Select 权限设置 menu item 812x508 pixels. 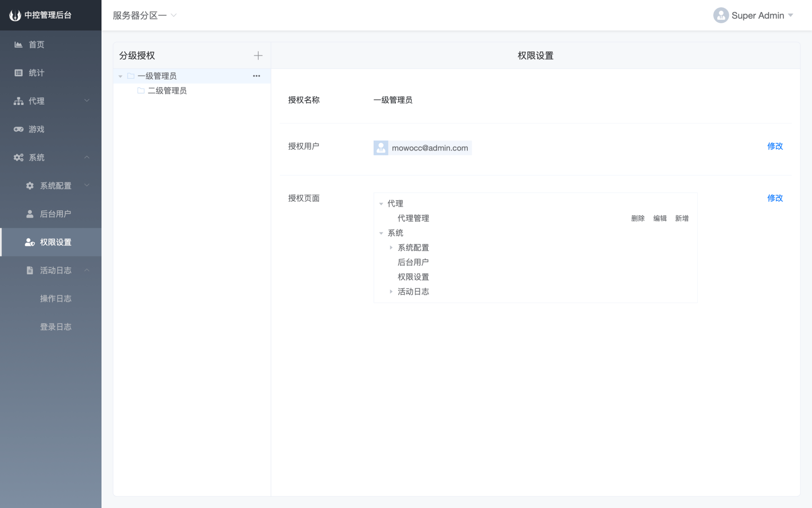click(51, 242)
